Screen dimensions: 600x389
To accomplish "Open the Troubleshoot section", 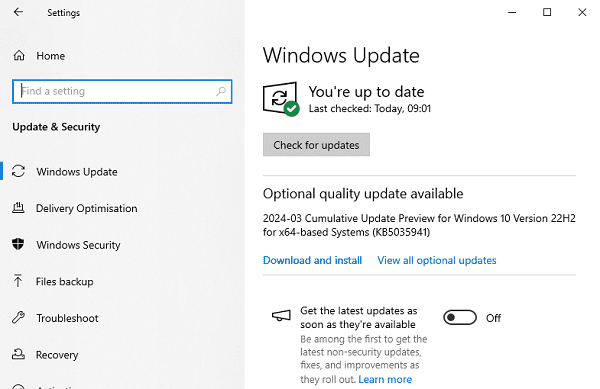I will (x=67, y=318).
